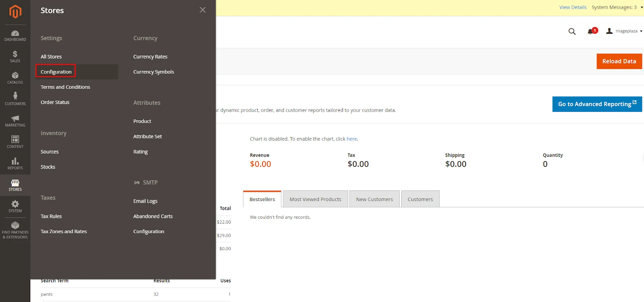Click the search magnifier icon
Screen dimensions: 644x302
572,31
